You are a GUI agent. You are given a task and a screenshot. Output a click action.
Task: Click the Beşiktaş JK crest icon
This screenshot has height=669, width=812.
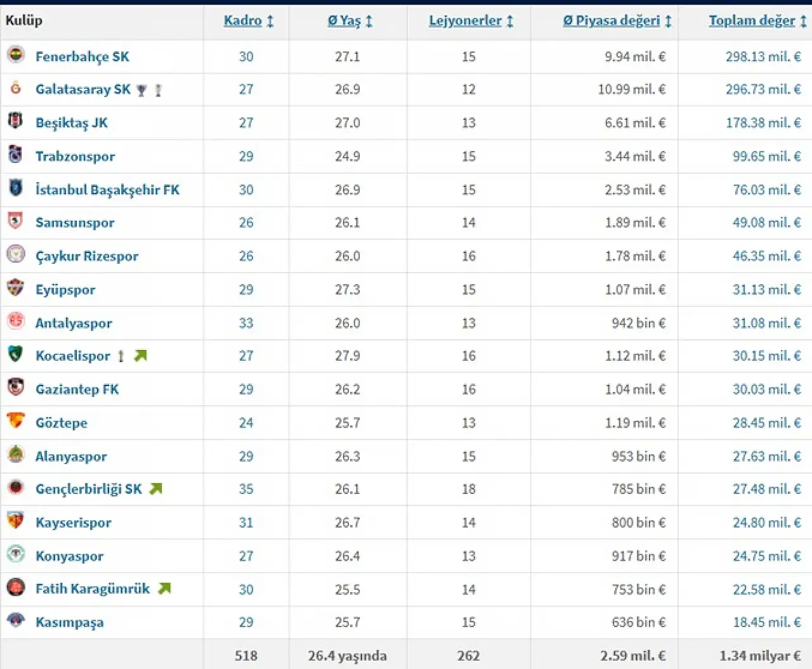[16, 121]
